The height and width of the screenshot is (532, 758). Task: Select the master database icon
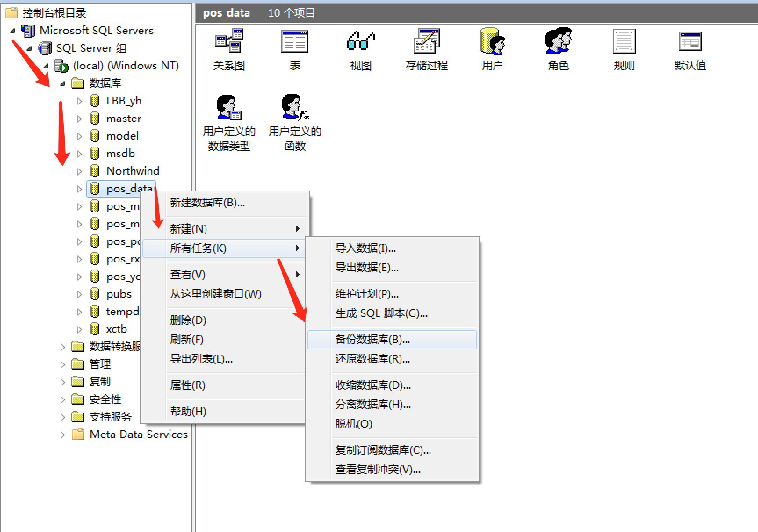(95, 118)
